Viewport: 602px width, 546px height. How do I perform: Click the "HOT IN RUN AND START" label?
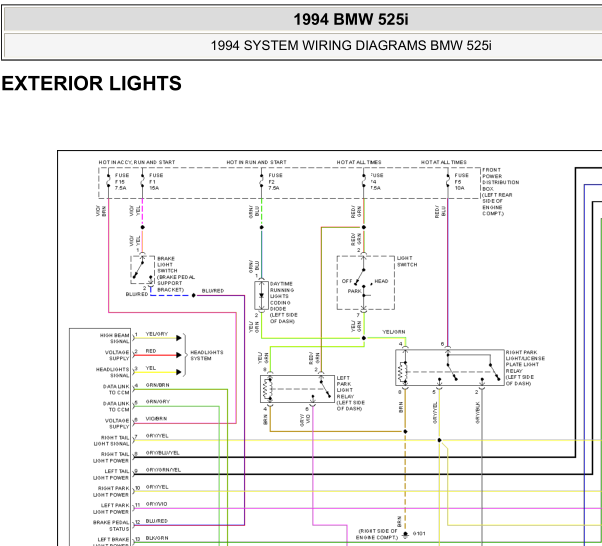(x=256, y=162)
